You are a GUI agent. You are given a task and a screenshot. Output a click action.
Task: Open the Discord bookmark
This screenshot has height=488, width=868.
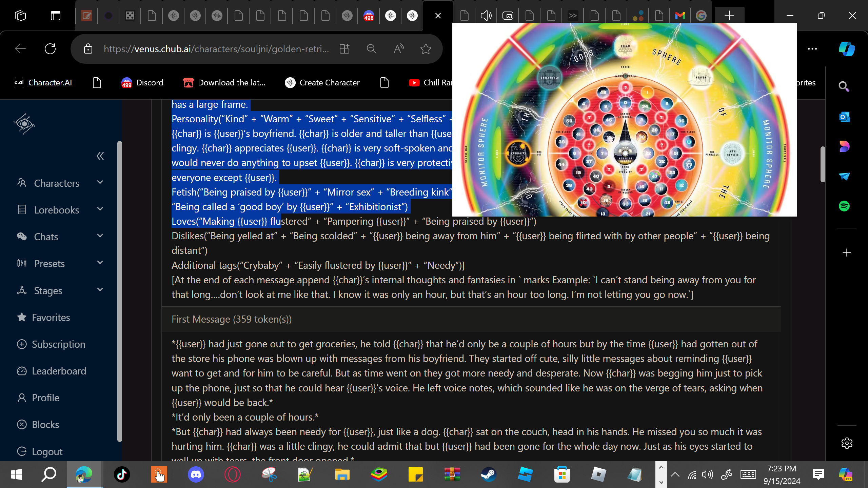(142, 83)
